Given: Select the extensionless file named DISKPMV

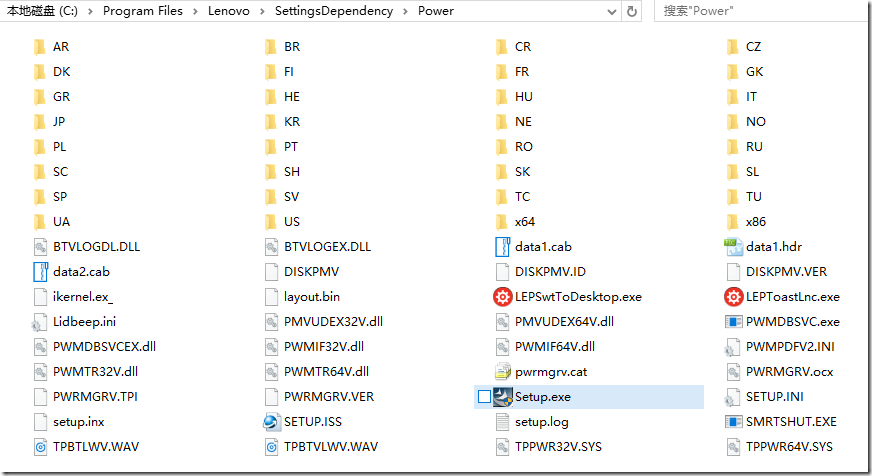Looking at the screenshot, I should click(x=311, y=272).
